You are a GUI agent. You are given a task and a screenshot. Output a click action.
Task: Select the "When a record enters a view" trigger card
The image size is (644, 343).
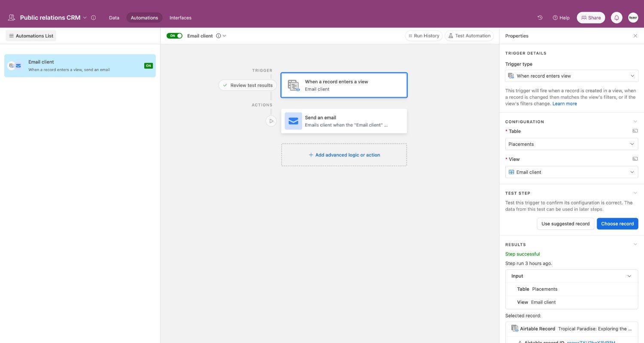344,85
